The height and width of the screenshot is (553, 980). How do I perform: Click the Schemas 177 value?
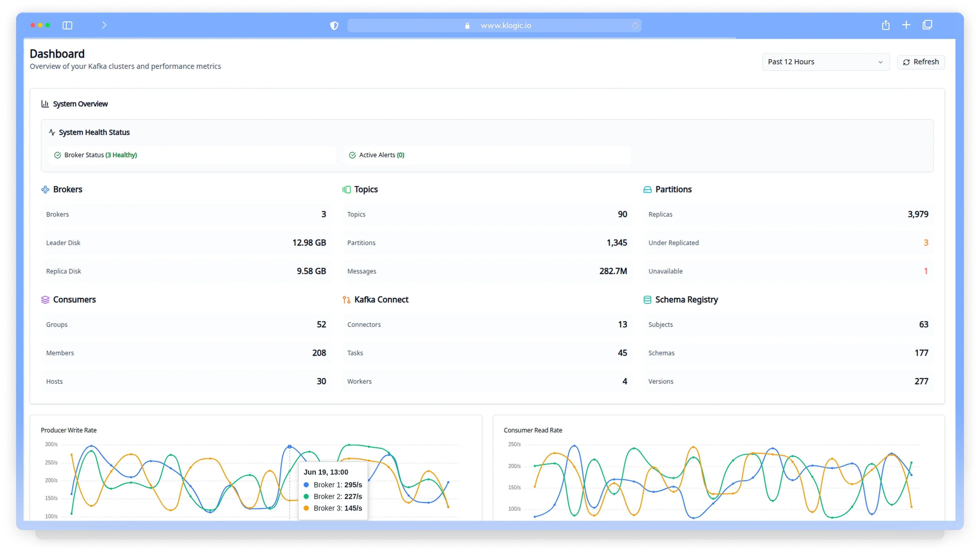[921, 353]
